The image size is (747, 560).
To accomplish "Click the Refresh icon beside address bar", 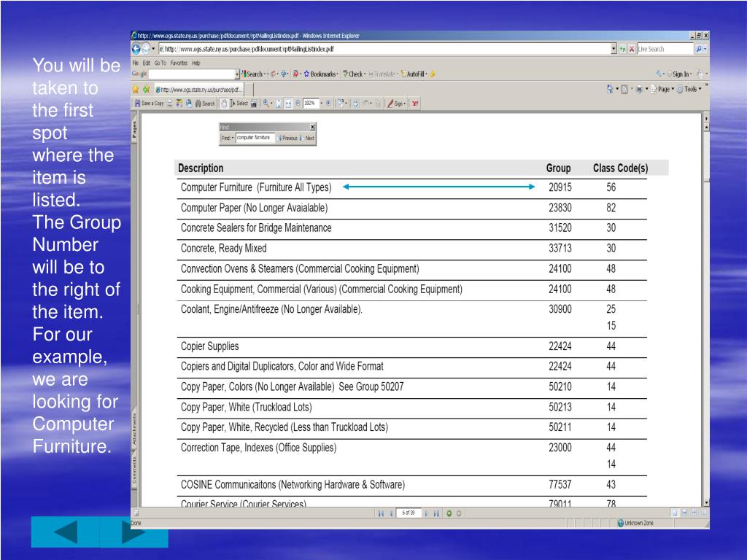I will tap(622, 49).
